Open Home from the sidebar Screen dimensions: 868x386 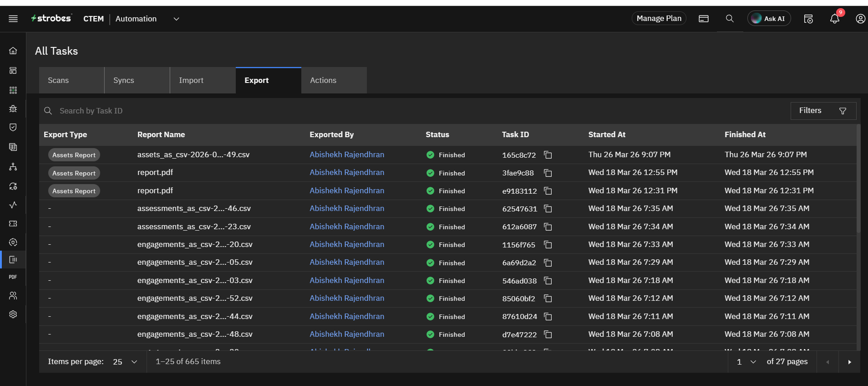(x=13, y=51)
